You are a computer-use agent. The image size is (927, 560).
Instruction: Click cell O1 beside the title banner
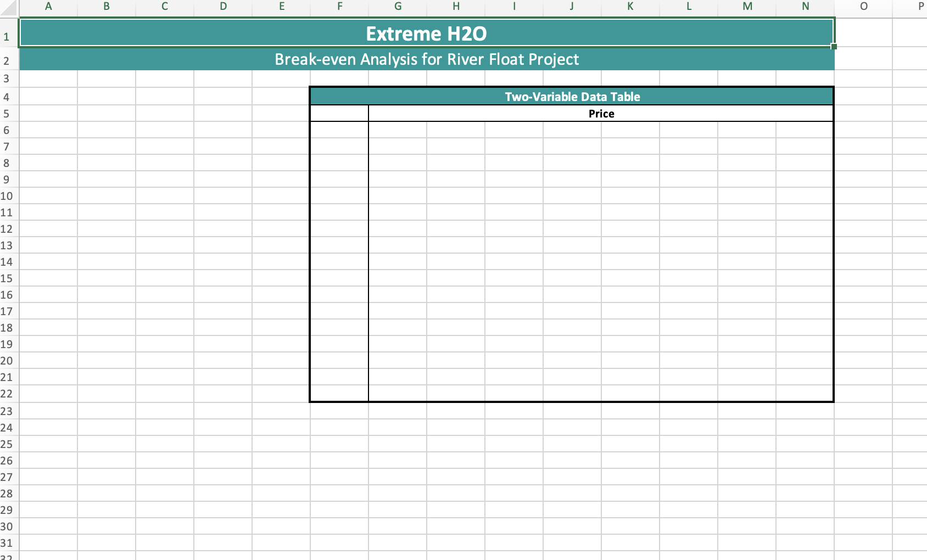pos(863,33)
